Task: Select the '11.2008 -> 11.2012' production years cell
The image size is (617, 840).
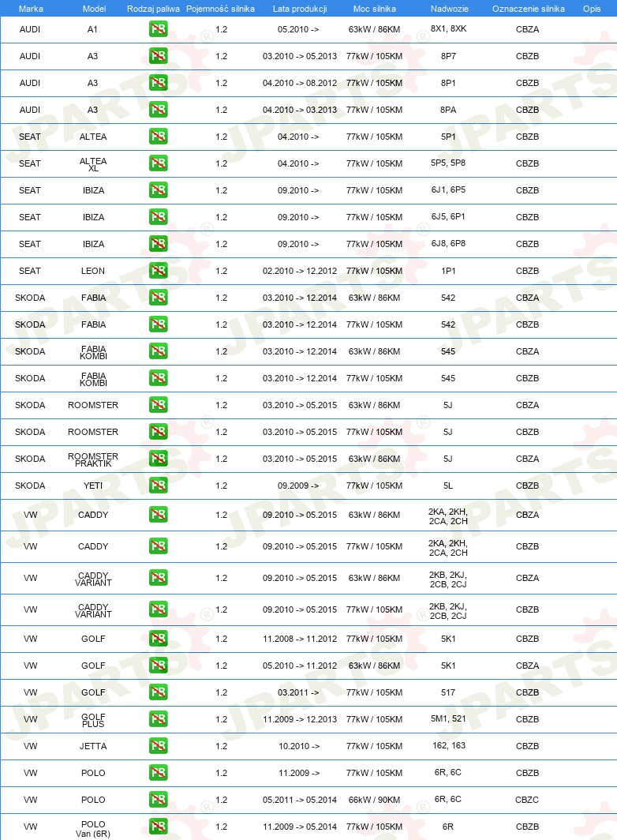Action: pyautogui.click(x=299, y=639)
